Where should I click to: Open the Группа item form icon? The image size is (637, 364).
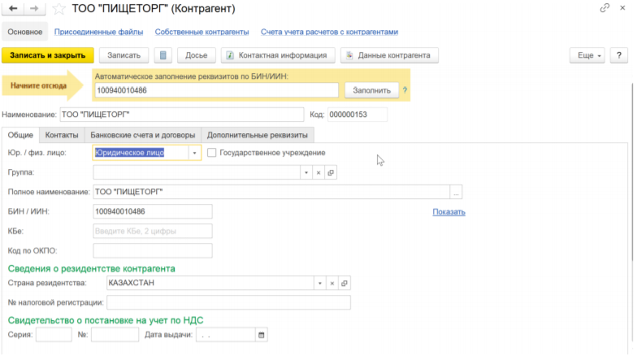pyautogui.click(x=331, y=172)
